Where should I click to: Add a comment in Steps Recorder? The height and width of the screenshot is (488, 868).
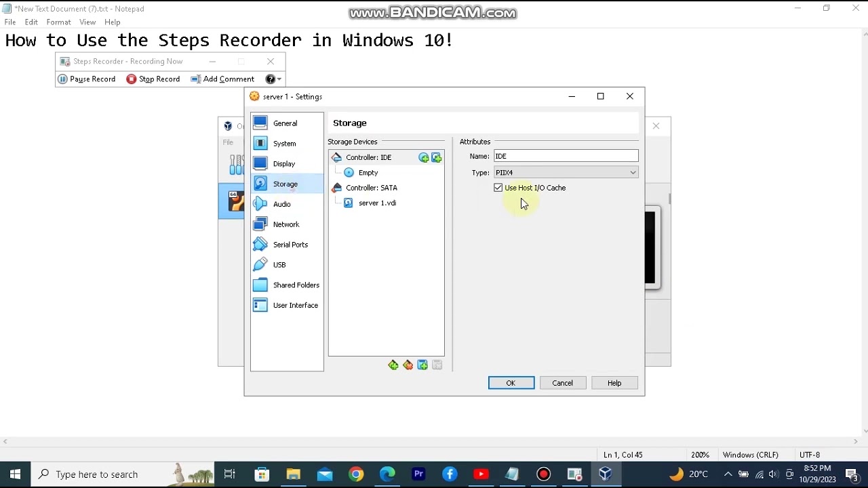222,79
